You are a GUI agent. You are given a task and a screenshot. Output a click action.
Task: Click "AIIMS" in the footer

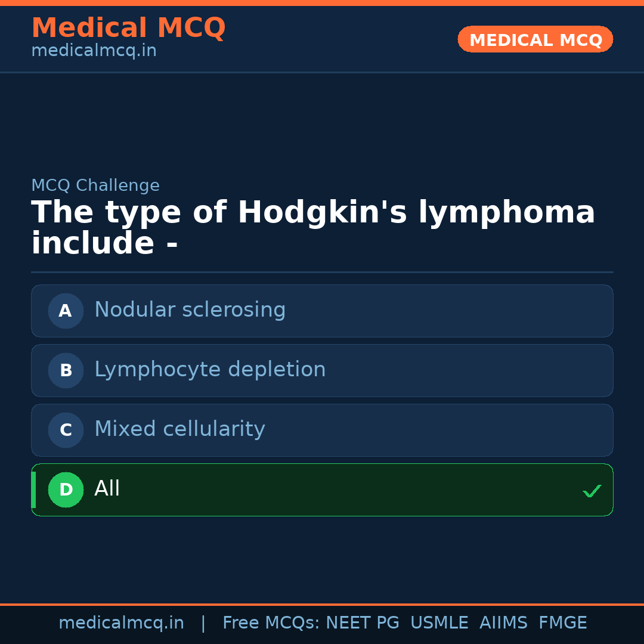click(503, 623)
